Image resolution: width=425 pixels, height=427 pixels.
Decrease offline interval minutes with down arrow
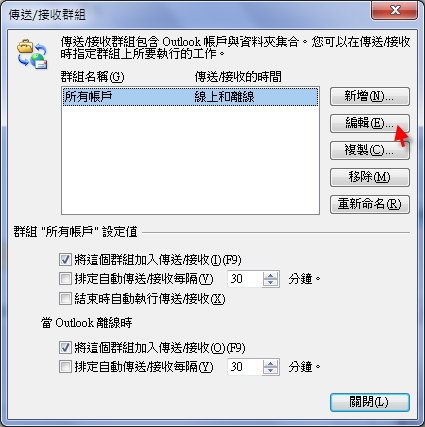(x=270, y=371)
